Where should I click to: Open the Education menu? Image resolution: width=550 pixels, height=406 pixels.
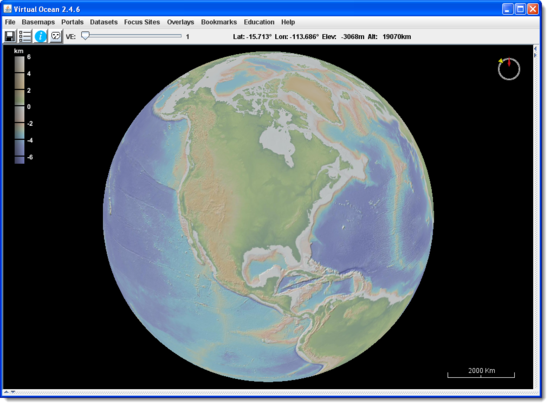(x=259, y=22)
